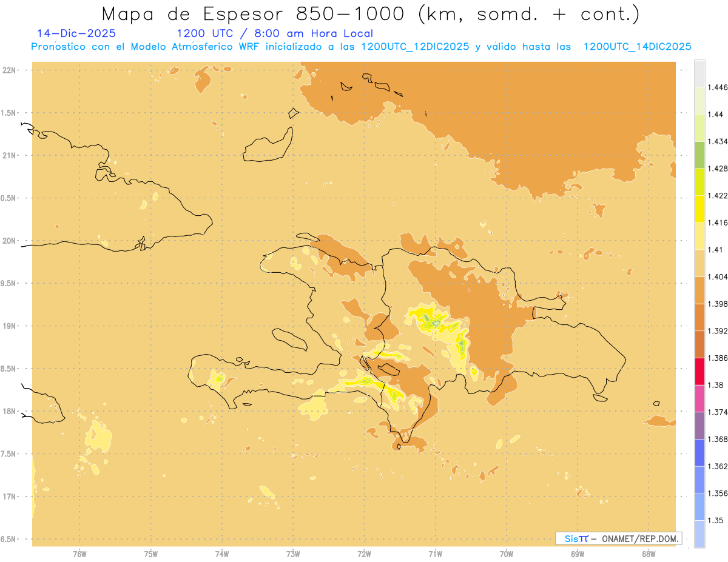
Task: Click the longitude label '76W'
Action: [x=79, y=554]
